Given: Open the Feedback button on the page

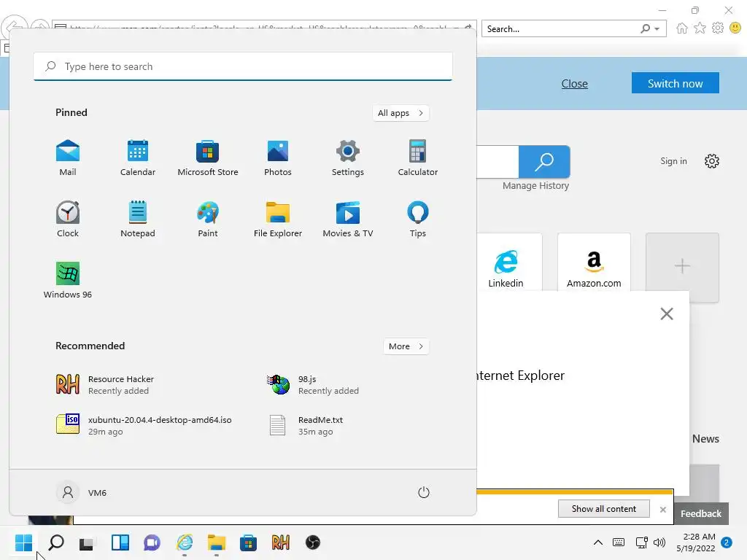Looking at the screenshot, I should click(701, 513).
